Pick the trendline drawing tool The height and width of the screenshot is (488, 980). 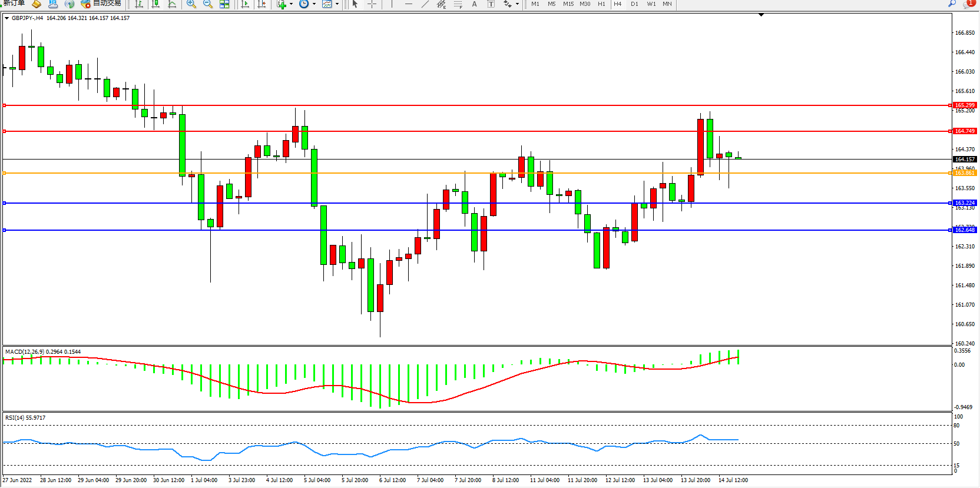click(425, 4)
